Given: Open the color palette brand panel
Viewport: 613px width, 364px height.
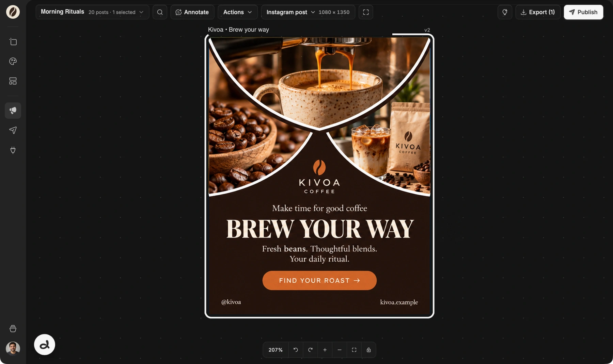Looking at the screenshot, I should (x=13, y=61).
